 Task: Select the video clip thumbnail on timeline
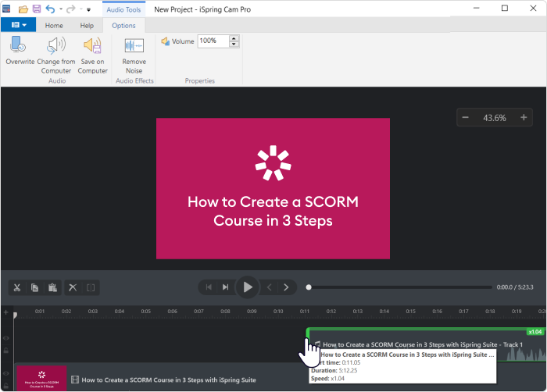click(41, 378)
